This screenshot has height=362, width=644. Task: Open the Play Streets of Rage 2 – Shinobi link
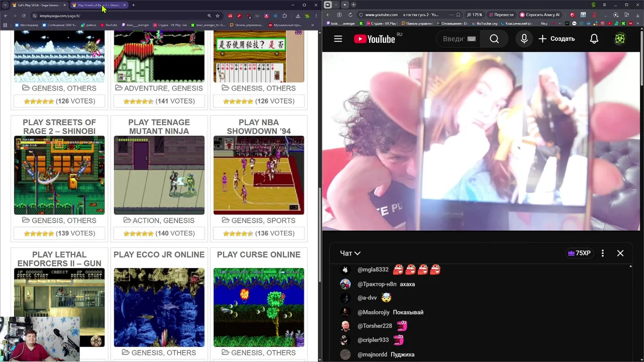coord(59,127)
